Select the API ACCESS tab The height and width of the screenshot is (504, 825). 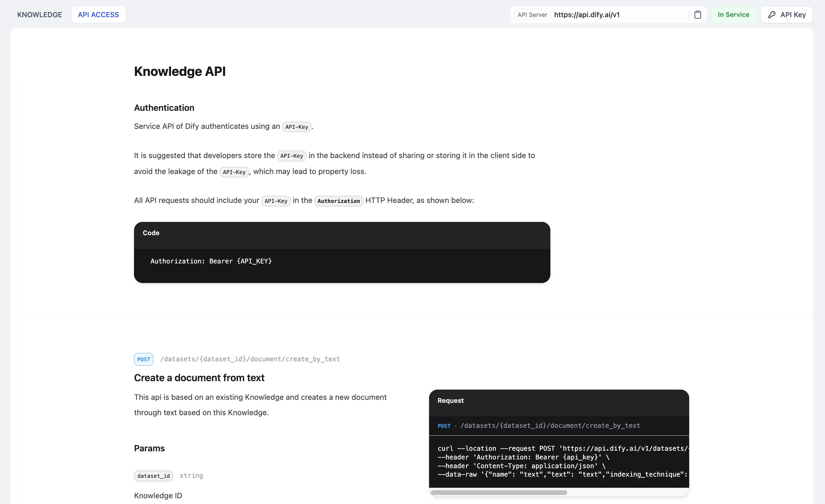coord(98,15)
